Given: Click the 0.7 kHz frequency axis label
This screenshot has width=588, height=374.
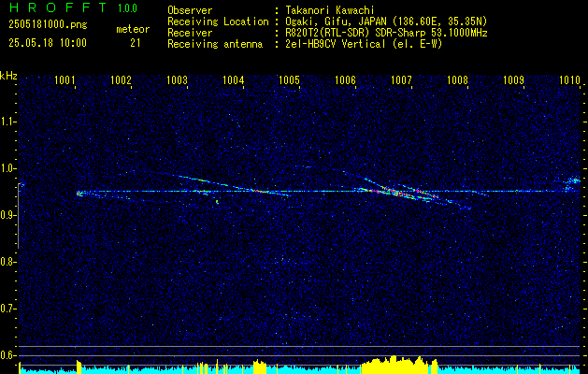Looking at the screenshot, I should click(7, 309).
